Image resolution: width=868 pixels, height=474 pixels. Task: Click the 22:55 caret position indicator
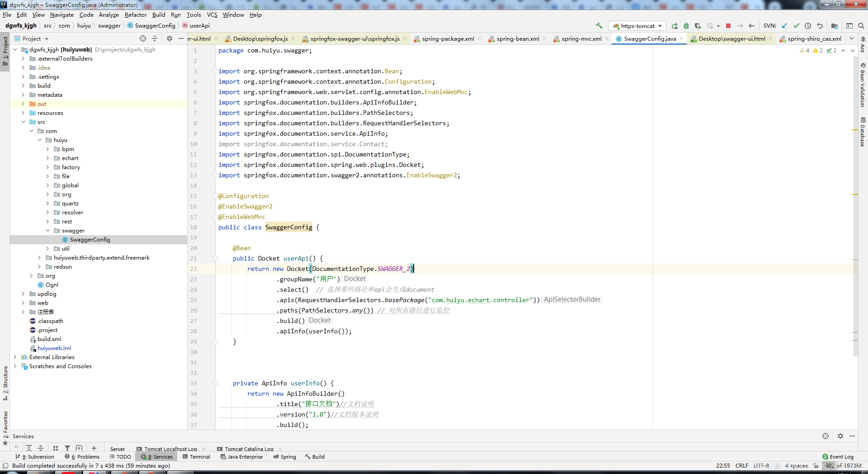(x=723, y=465)
